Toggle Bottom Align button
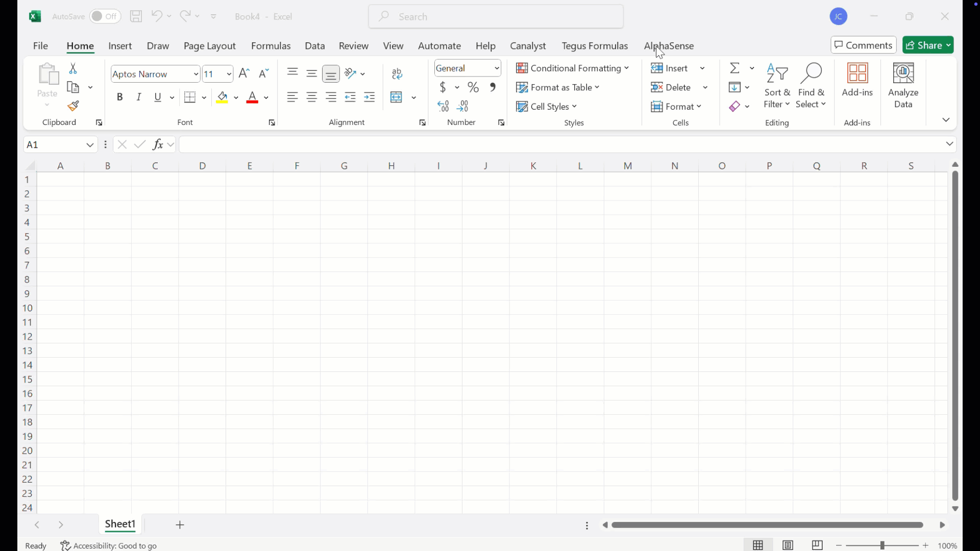 [331, 74]
